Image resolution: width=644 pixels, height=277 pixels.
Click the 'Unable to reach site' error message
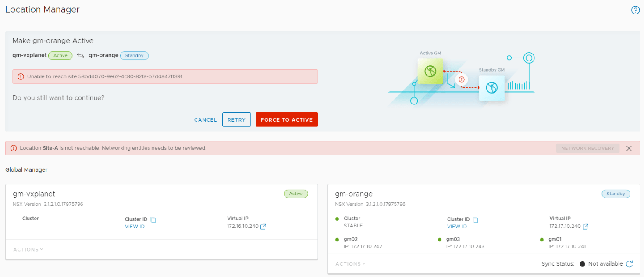pos(105,76)
